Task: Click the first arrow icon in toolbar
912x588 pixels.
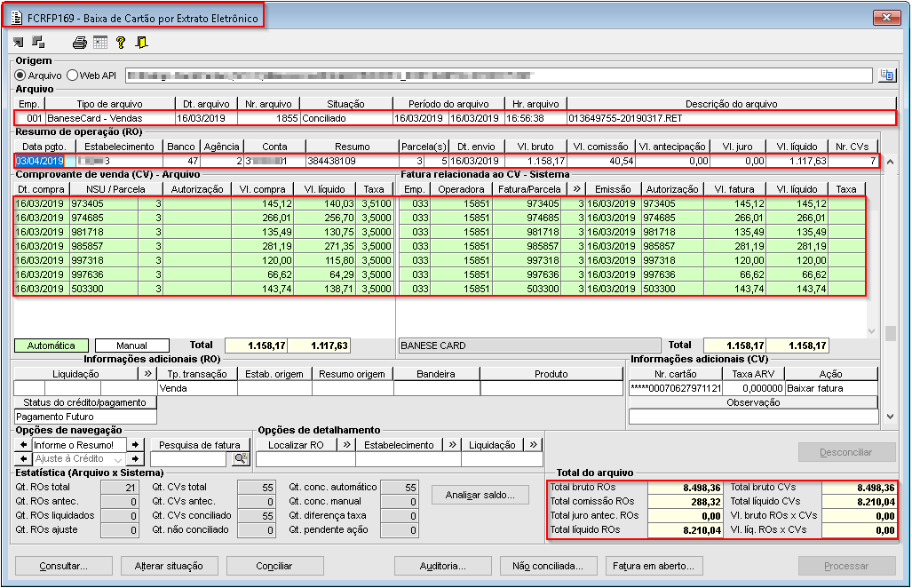Action: pyautogui.click(x=19, y=42)
